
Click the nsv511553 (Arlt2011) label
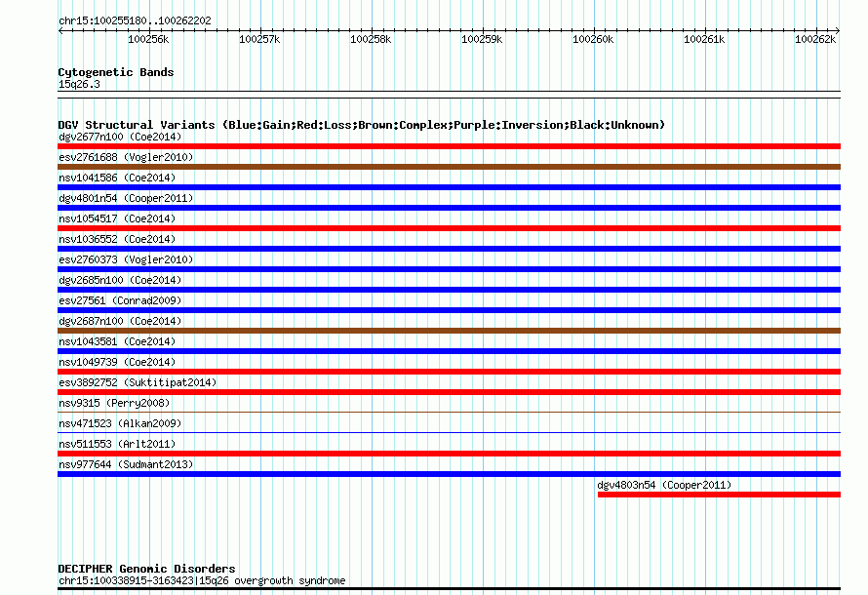(117, 444)
